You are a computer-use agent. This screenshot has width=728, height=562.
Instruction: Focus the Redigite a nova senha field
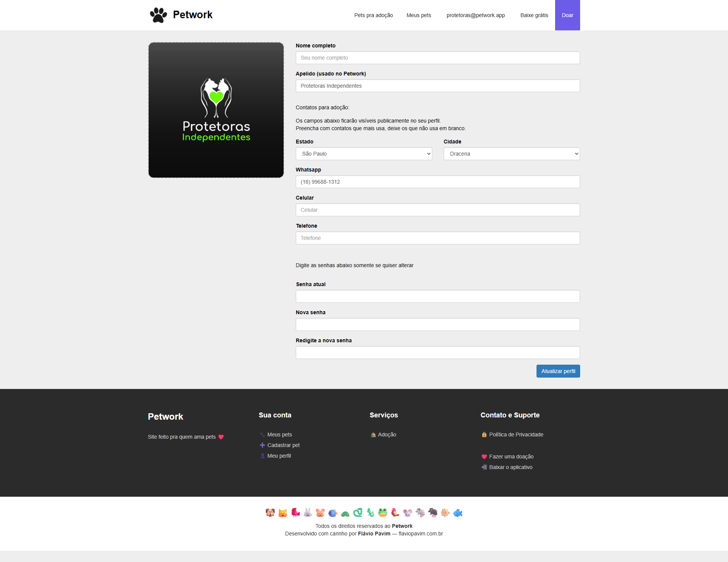tap(438, 353)
